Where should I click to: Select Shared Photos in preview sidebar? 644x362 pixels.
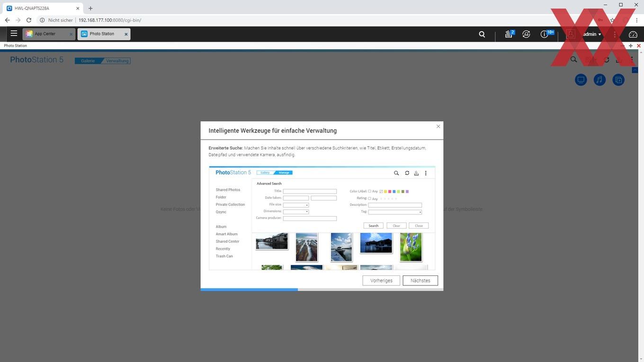click(x=228, y=190)
